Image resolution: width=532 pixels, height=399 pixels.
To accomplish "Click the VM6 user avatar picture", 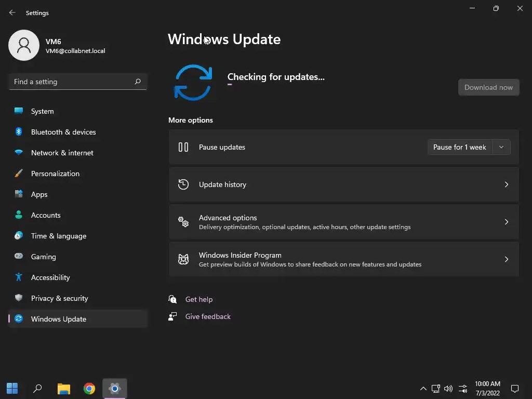I will [x=24, y=45].
